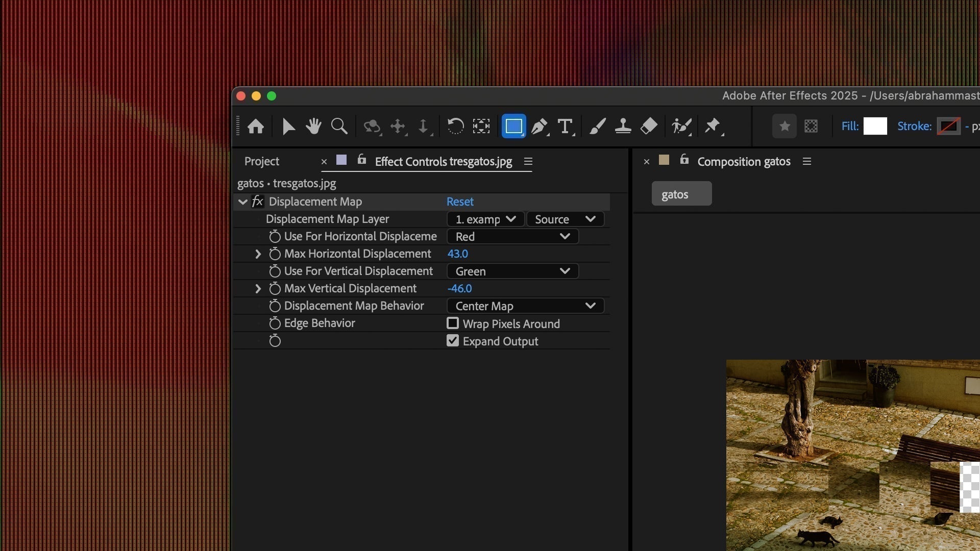Viewport: 980px width, 551px height.
Task: Select the Selection arrow tool
Action: pyautogui.click(x=288, y=126)
